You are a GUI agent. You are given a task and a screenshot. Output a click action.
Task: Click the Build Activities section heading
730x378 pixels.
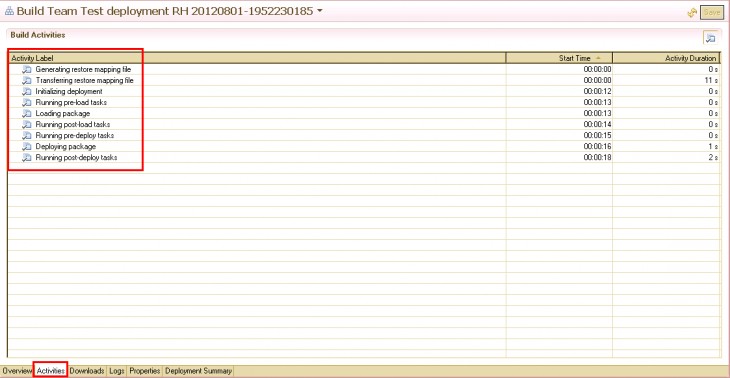pos(38,35)
